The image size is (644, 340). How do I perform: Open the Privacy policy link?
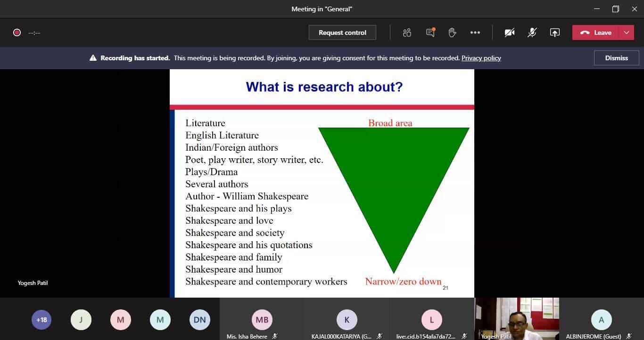(481, 58)
